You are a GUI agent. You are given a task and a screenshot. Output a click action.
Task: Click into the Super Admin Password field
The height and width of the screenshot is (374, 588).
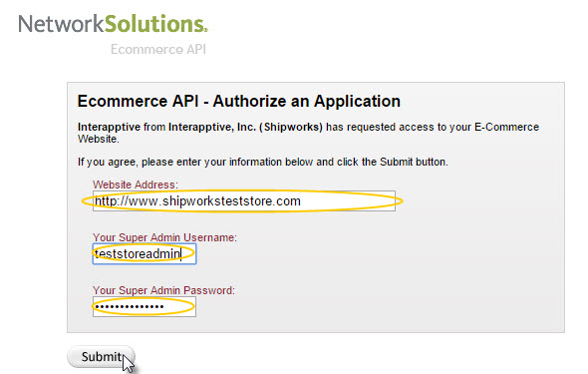pos(145,307)
